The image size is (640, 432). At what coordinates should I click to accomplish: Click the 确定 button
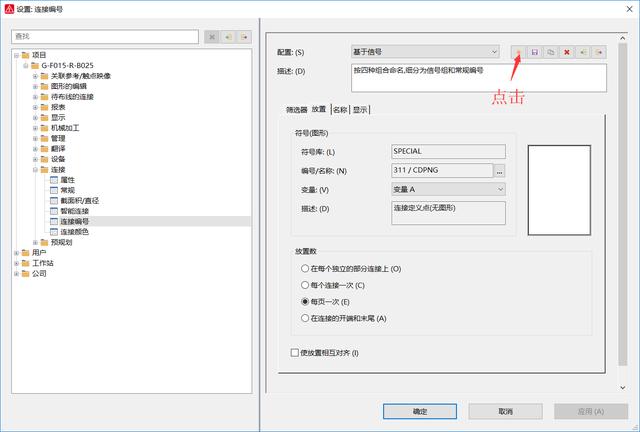point(420,411)
